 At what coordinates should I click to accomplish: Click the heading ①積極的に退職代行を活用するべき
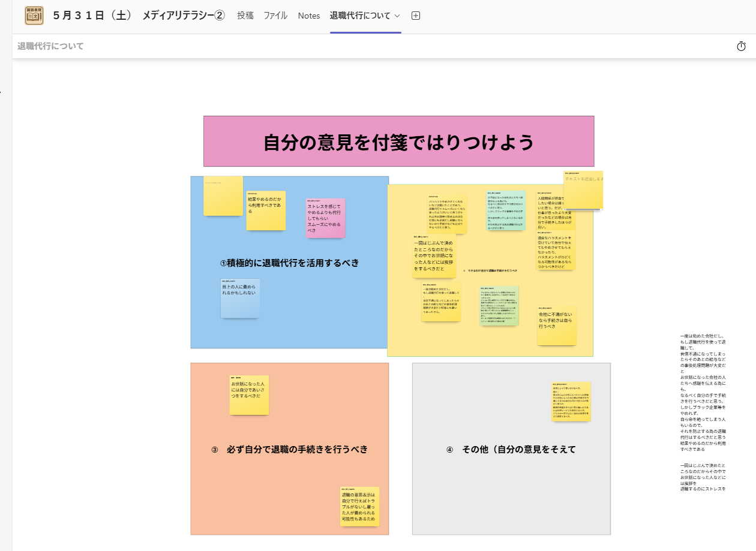point(289,263)
